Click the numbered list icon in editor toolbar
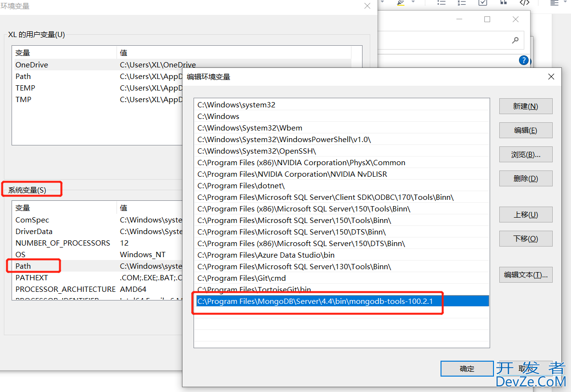The height and width of the screenshot is (392, 571). [462, 2]
